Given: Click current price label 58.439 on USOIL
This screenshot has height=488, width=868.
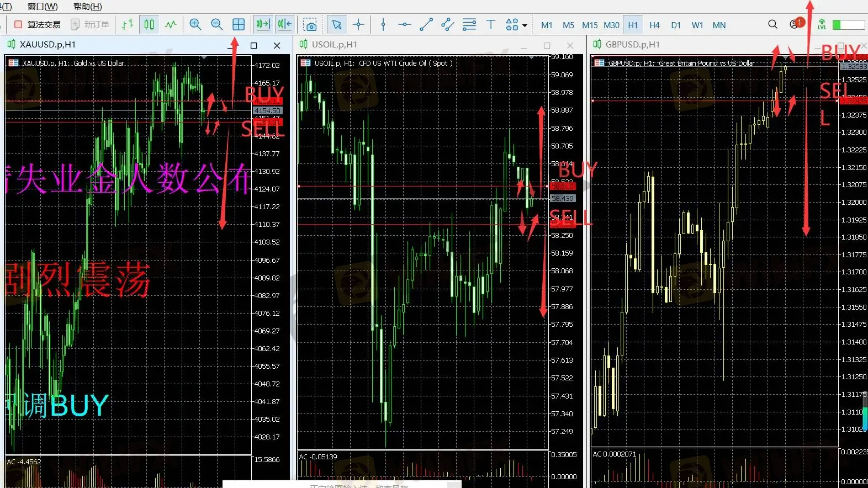Looking at the screenshot, I should tap(563, 198).
